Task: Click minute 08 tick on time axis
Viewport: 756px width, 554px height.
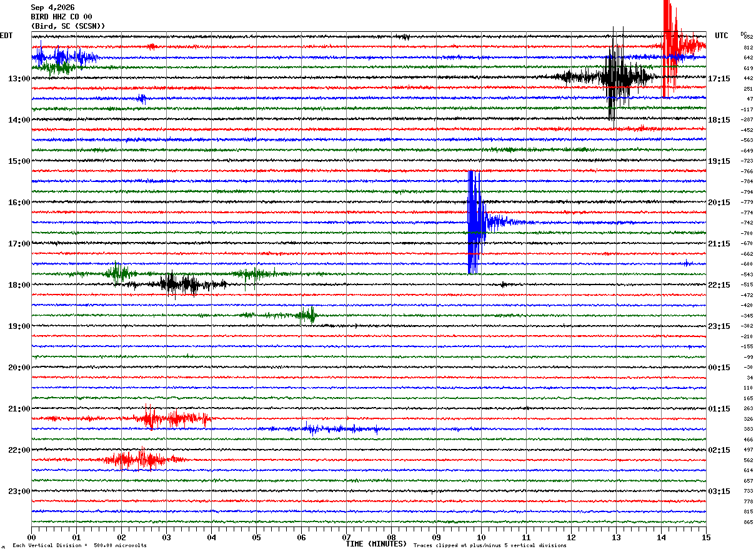Action: [391, 537]
